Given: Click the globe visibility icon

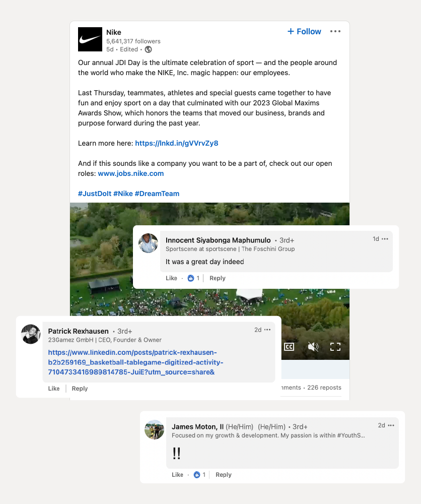Looking at the screenshot, I should (148, 49).
